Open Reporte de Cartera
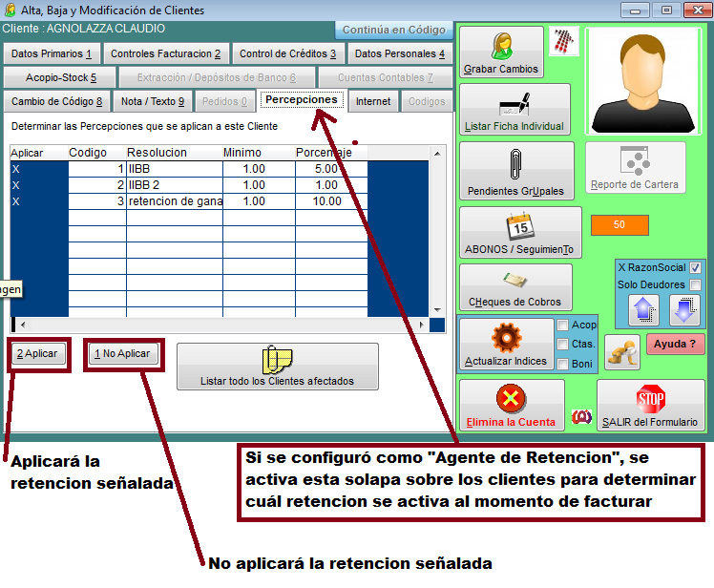The width and height of the screenshot is (714, 588). [x=635, y=167]
